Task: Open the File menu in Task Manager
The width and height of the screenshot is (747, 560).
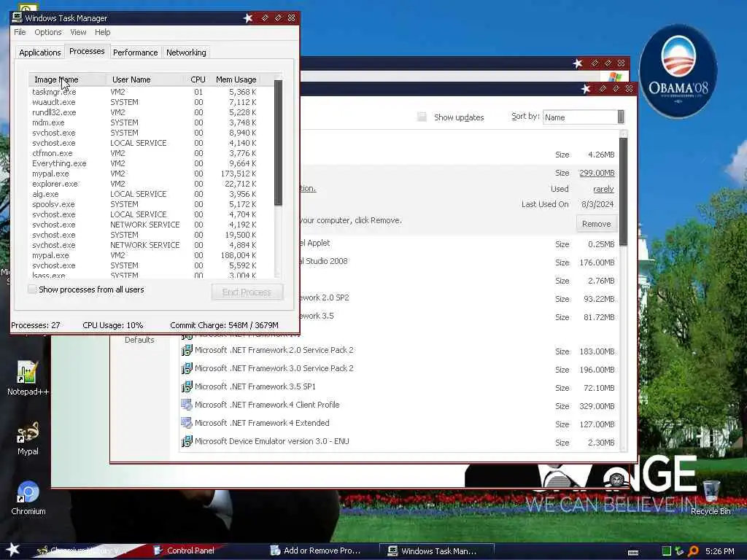Action: (20, 32)
